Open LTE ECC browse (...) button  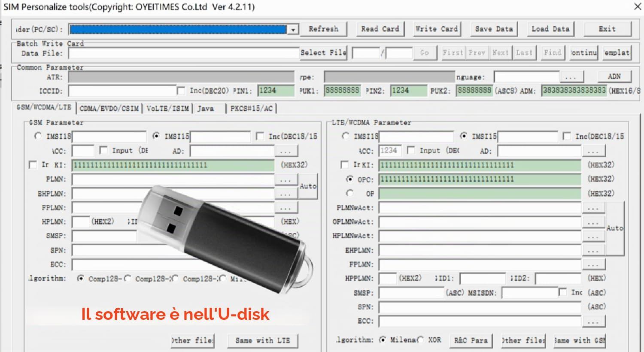pos(593,321)
